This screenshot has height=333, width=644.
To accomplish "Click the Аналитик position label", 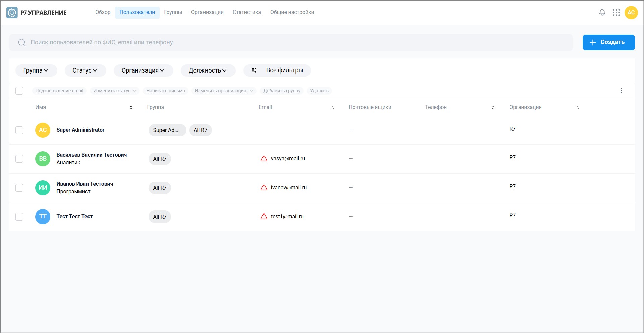I will [x=68, y=163].
